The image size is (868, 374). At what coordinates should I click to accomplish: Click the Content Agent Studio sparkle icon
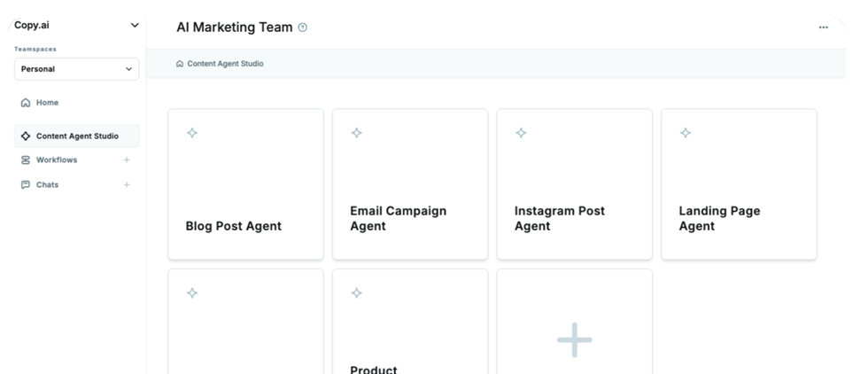pyautogui.click(x=26, y=136)
